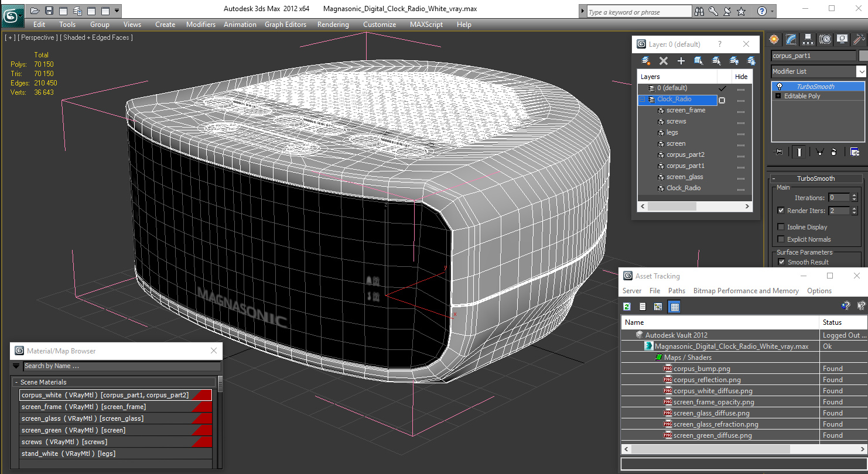
Task: Click the InfoCenter keyword search field
Action: pyautogui.click(x=638, y=12)
